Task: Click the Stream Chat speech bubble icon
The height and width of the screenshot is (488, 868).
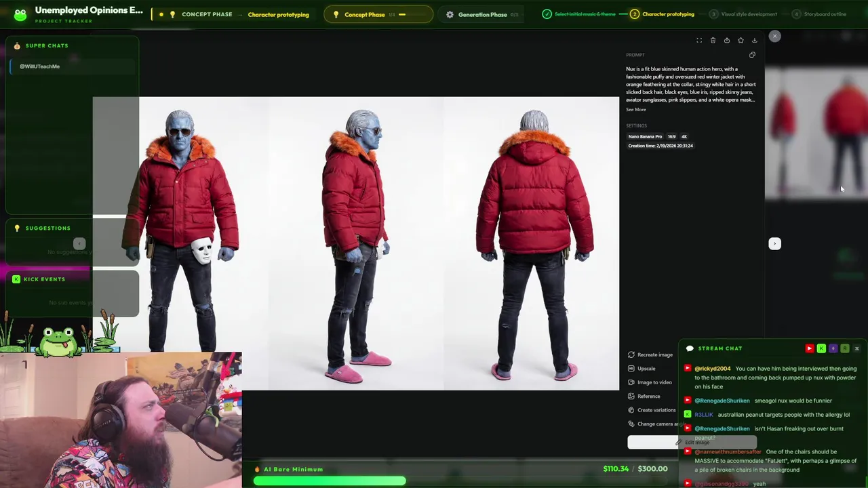Action: coord(690,348)
